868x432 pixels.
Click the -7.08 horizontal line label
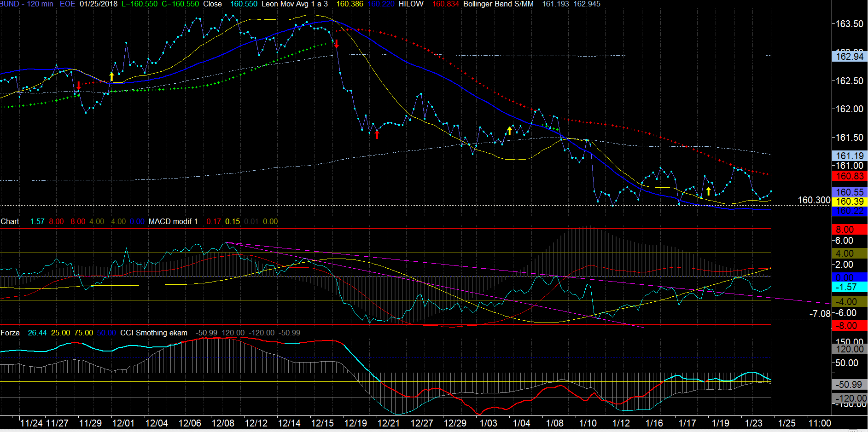pos(820,314)
